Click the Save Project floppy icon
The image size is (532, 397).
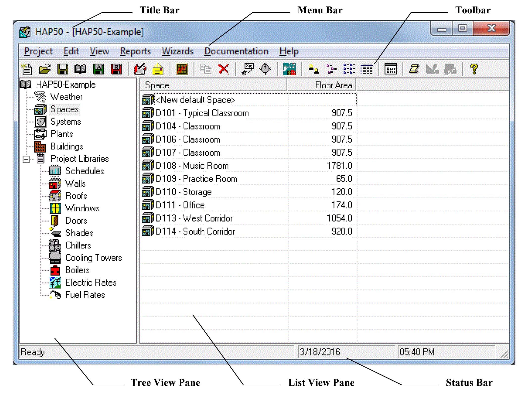pos(63,69)
